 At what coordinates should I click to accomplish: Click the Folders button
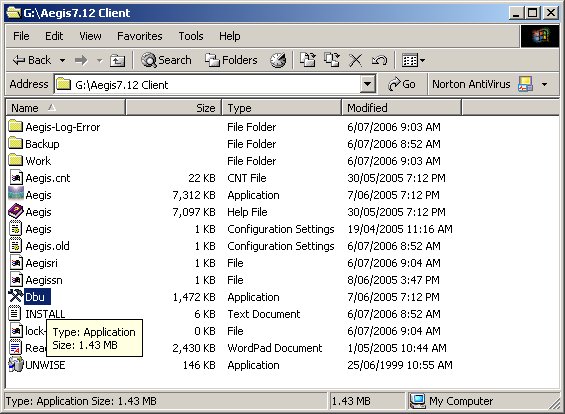(231, 60)
